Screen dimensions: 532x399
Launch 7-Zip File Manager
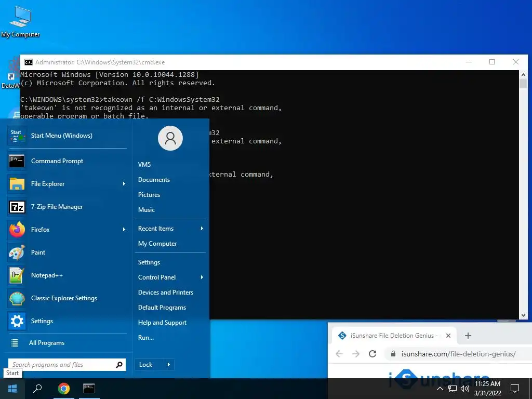67,207
